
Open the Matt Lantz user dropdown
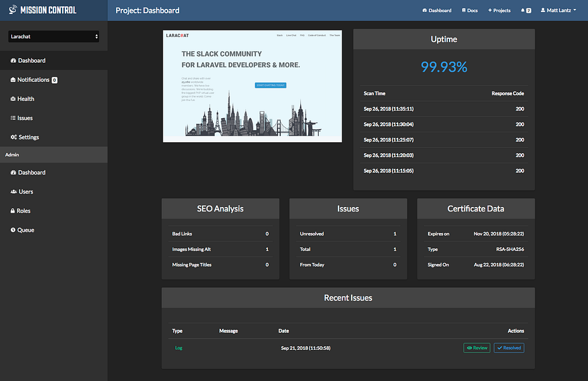558,11
